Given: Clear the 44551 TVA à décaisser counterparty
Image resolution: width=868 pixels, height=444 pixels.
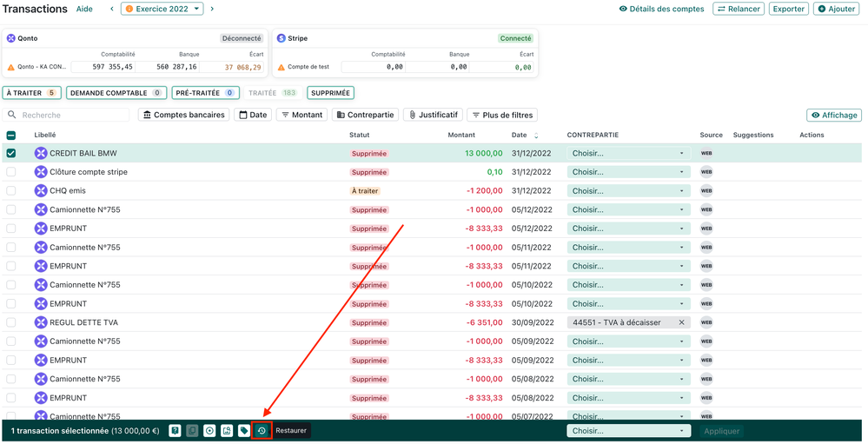Looking at the screenshot, I should [x=681, y=322].
